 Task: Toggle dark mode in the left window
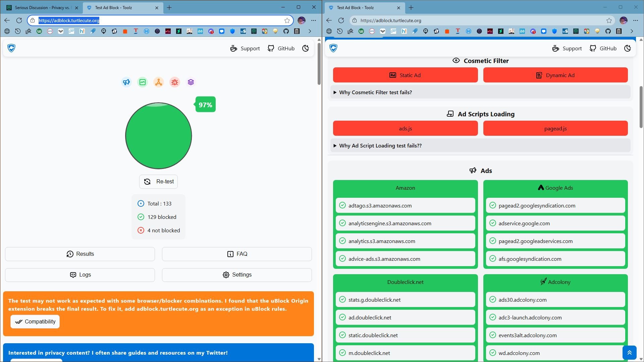[x=306, y=48]
